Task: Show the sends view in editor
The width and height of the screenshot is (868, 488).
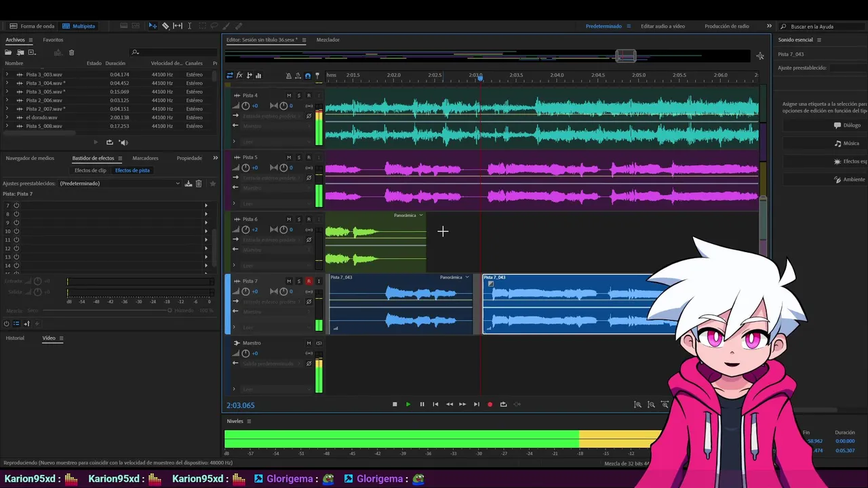Action: tap(249, 75)
